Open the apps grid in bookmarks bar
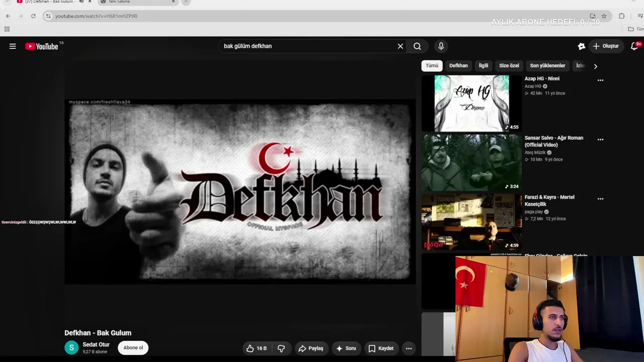The image size is (644, 362). tap(7, 29)
